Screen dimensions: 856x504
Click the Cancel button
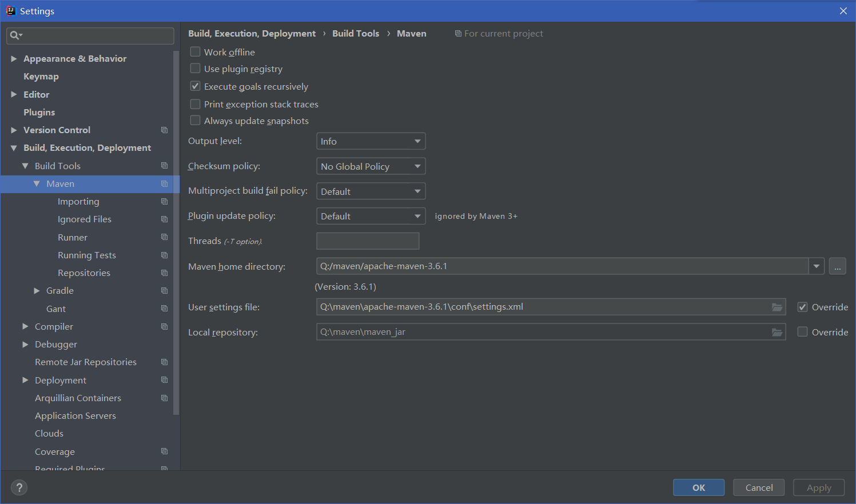click(x=759, y=487)
